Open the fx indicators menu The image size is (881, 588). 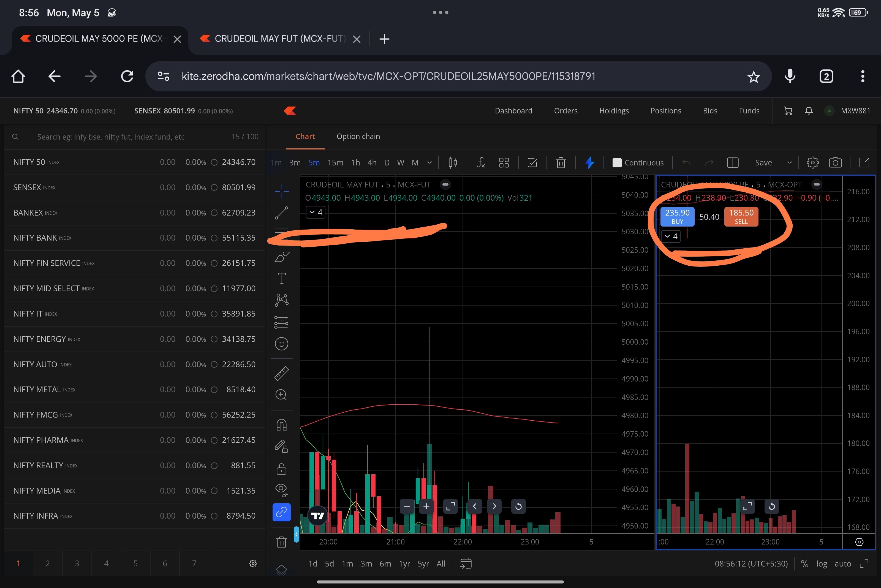[x=480, y=162]
